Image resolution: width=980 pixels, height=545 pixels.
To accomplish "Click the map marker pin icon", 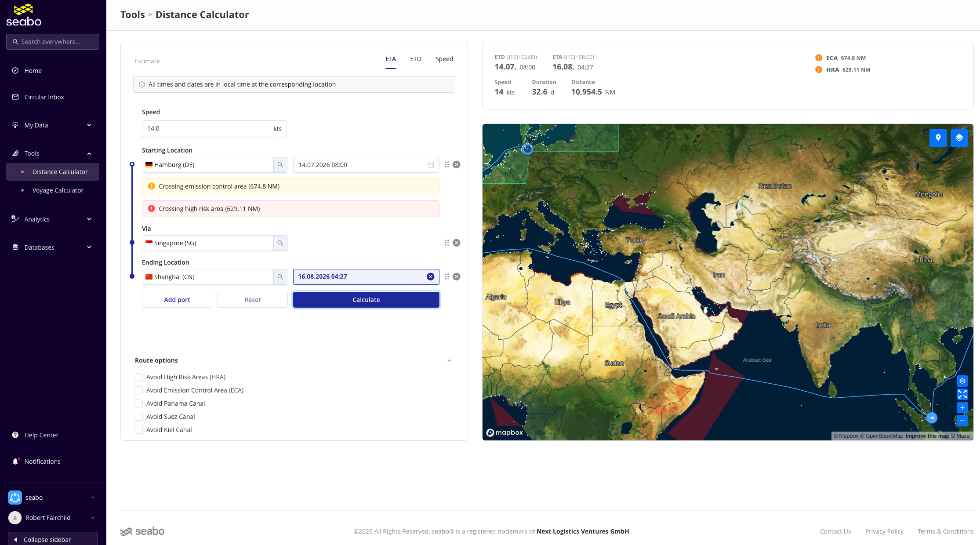I will (938, 138).
